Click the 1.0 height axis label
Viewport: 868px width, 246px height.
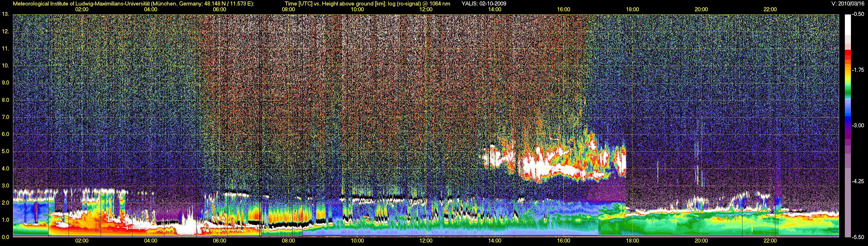pyautogui.click(x=5, y=220)
